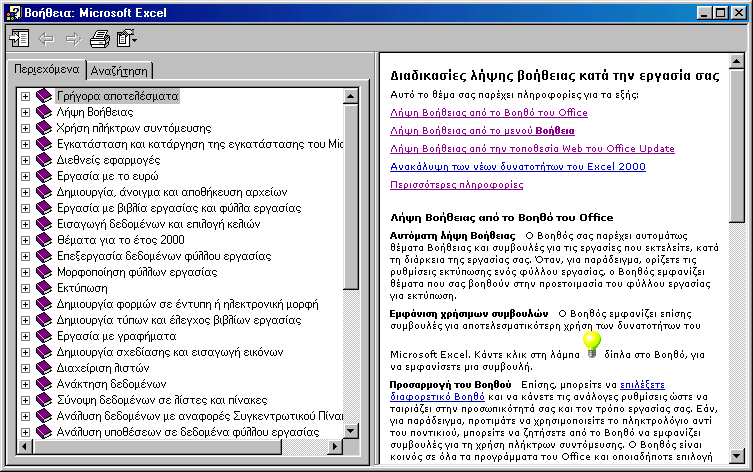The height and width of the screenshot is (472, 753).
Task: Close the Help window
Action: [x=739, y=12]
